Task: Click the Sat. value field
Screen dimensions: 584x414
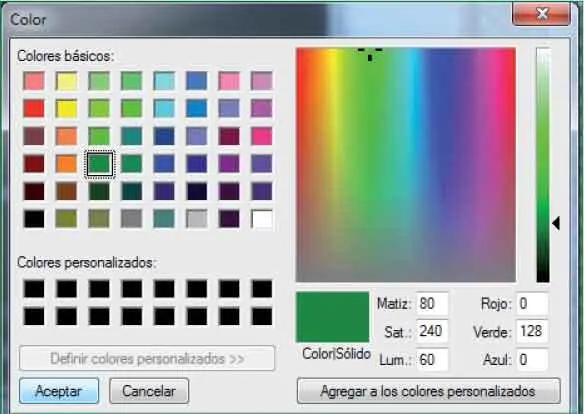Action: [x=432, y=331]
